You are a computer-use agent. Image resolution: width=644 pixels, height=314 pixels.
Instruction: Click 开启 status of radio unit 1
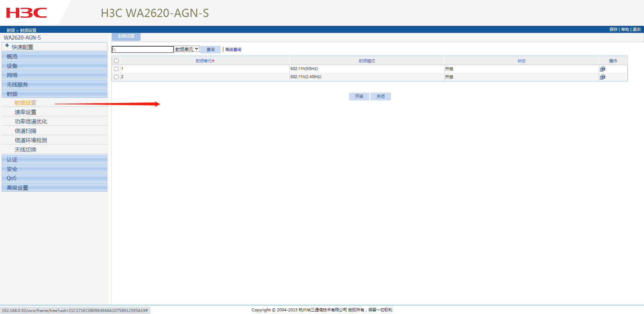(449, 69)
